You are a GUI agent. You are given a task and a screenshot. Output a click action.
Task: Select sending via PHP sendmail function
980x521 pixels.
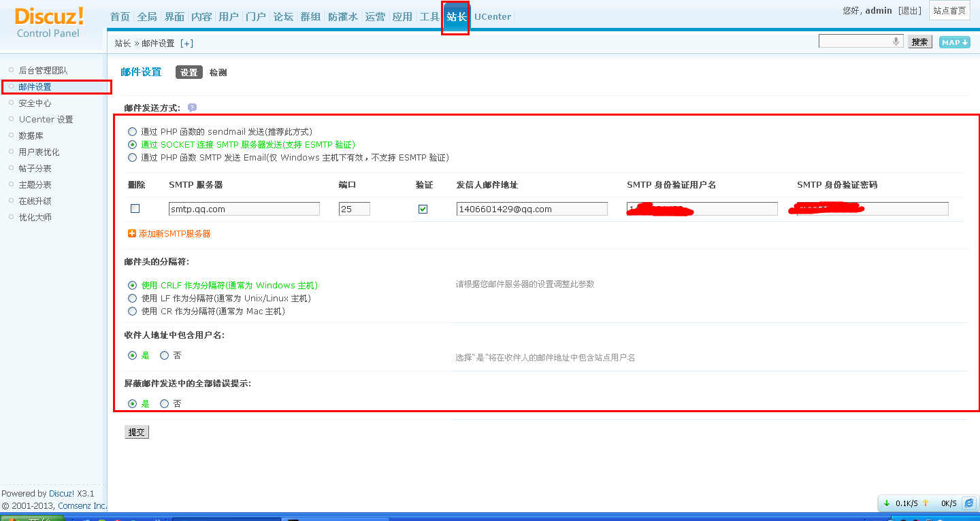(x=132, y=132)
